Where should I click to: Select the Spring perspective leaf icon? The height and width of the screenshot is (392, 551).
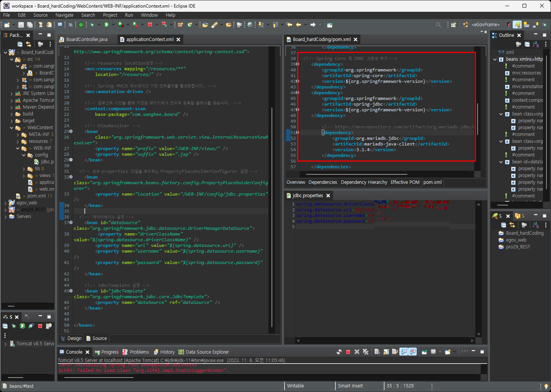pyautogui.click(x=517, y=25)
